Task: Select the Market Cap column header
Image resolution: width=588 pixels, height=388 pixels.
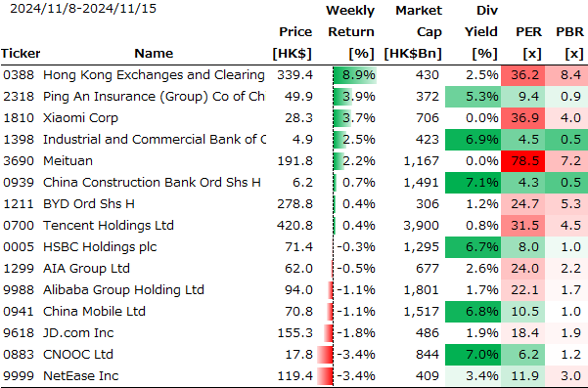Action: click(x=413, y=32)
